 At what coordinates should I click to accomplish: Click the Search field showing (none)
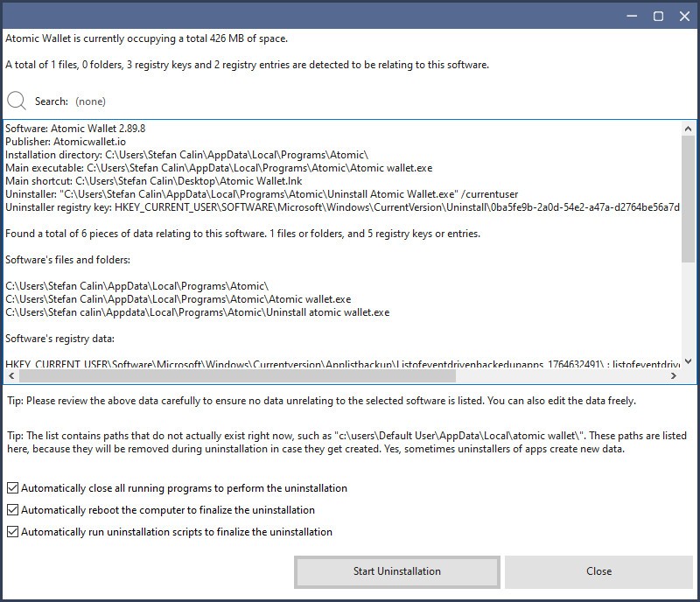tap(91, 101)
